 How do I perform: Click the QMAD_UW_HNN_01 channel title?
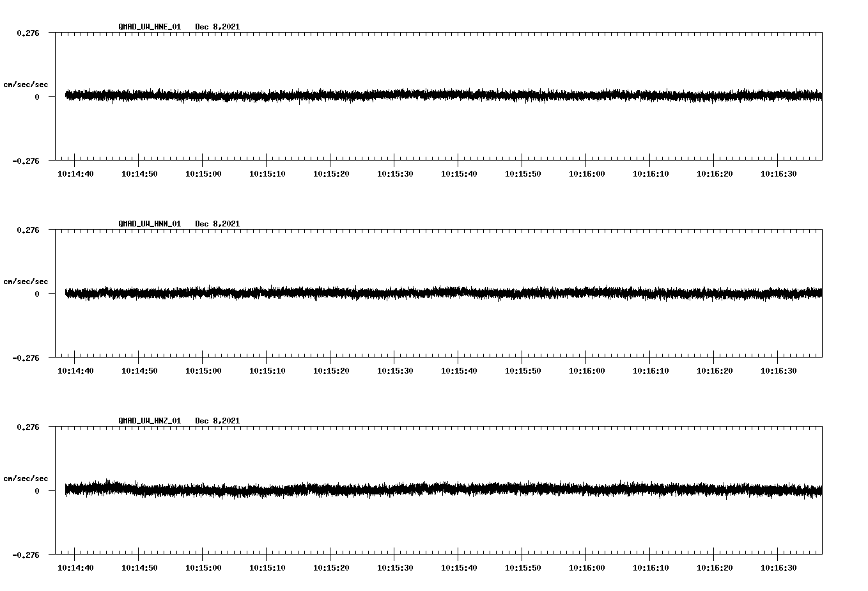click(x=150, y=224)
